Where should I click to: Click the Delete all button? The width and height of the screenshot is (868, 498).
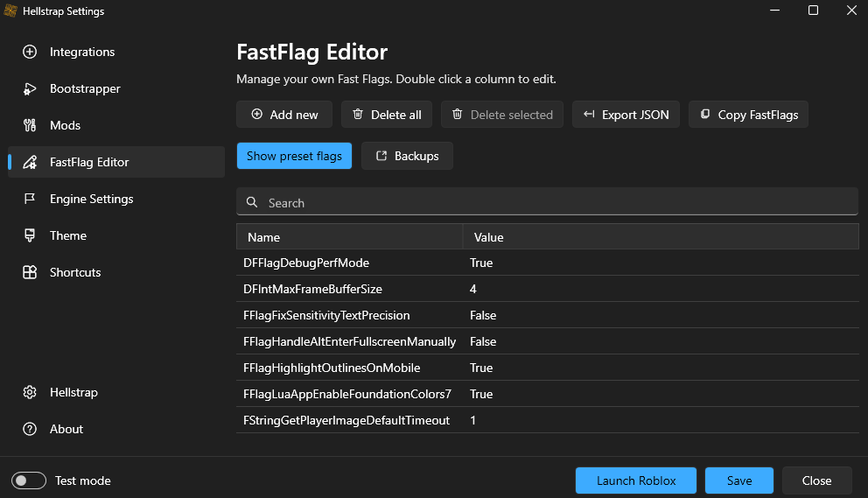pyautogui.click(x=387, y=115)
